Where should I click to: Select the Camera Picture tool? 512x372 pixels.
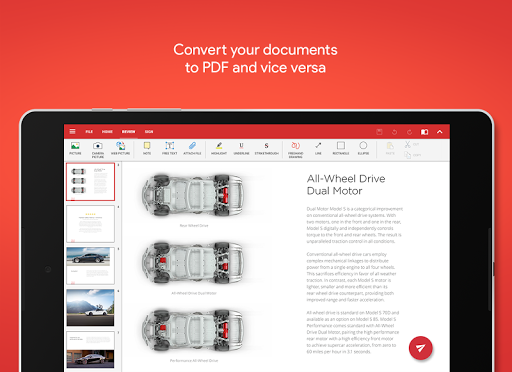tap(98, 149)
